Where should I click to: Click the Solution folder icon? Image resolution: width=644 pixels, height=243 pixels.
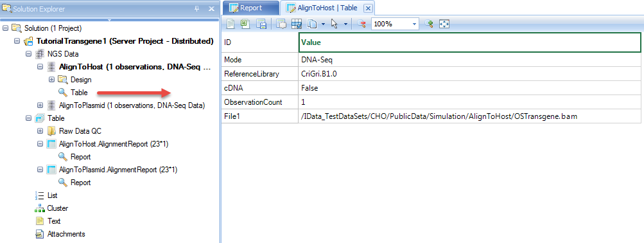pos(16,28)
